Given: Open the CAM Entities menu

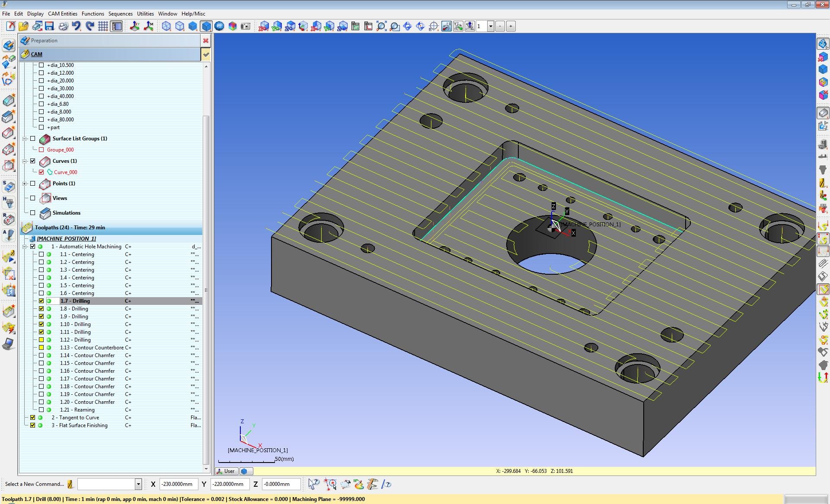Looking at the screenshot, I should coord(63,14).
